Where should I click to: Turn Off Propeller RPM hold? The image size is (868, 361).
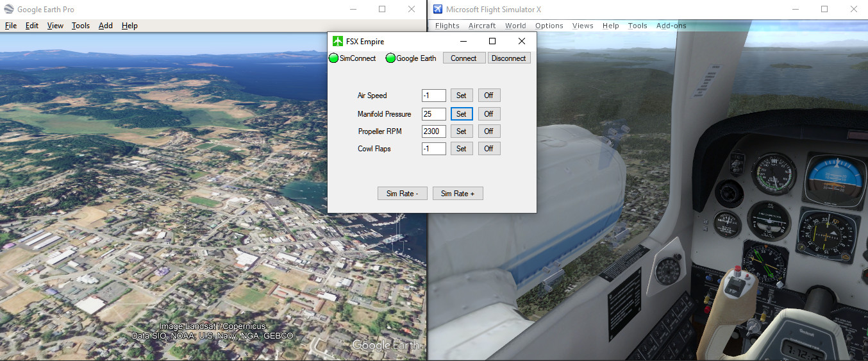489,131
